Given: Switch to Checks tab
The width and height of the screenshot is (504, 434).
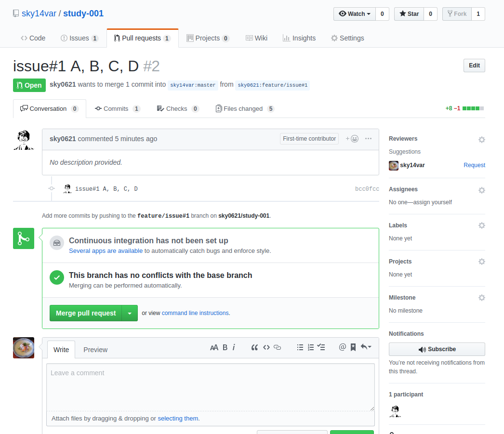Looking at the screenshot, I should pos(178,109).
